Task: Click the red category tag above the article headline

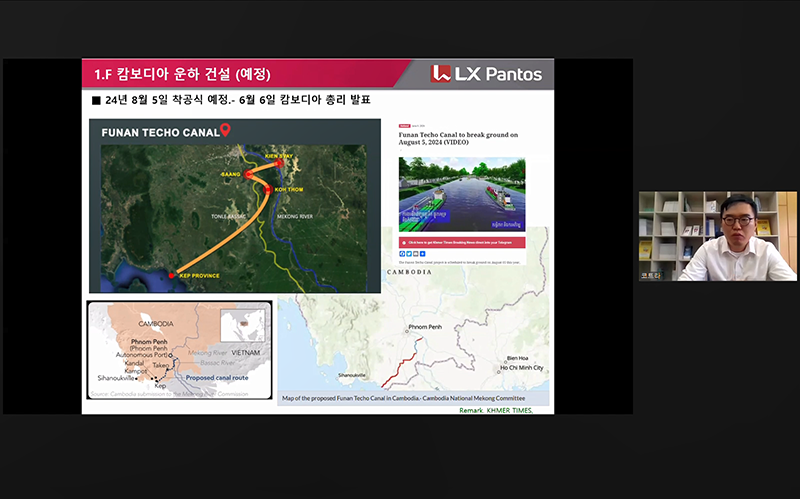Action: tap(404, 126)
